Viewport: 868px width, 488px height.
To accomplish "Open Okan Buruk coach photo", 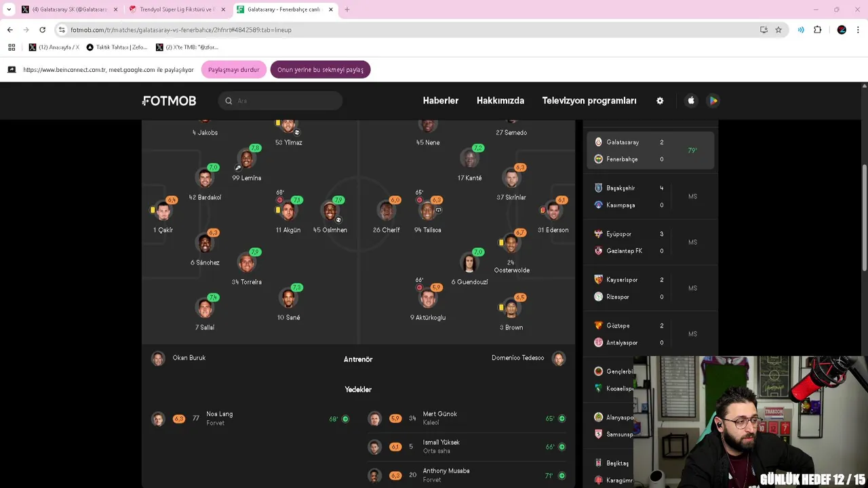I will tap(158, 359).
